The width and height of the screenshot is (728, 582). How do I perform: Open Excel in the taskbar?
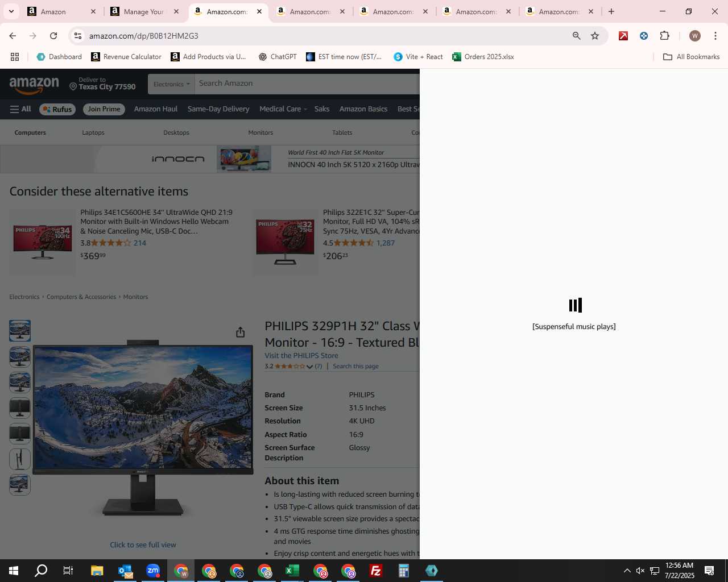coord(292,571)
